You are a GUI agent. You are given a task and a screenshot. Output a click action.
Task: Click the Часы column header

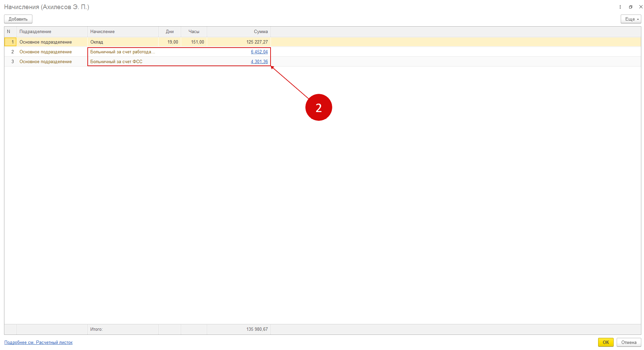click(194, 32)
